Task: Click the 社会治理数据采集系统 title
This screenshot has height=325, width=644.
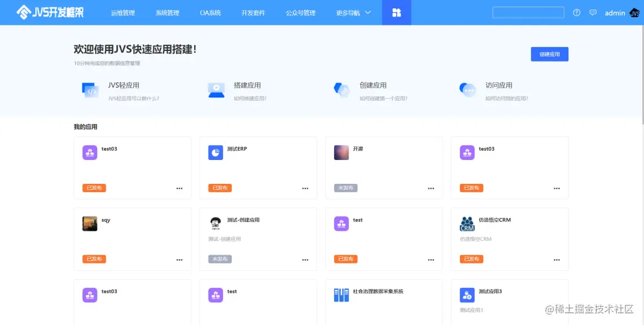Action: pyautogui.click(x=378, y=291)
